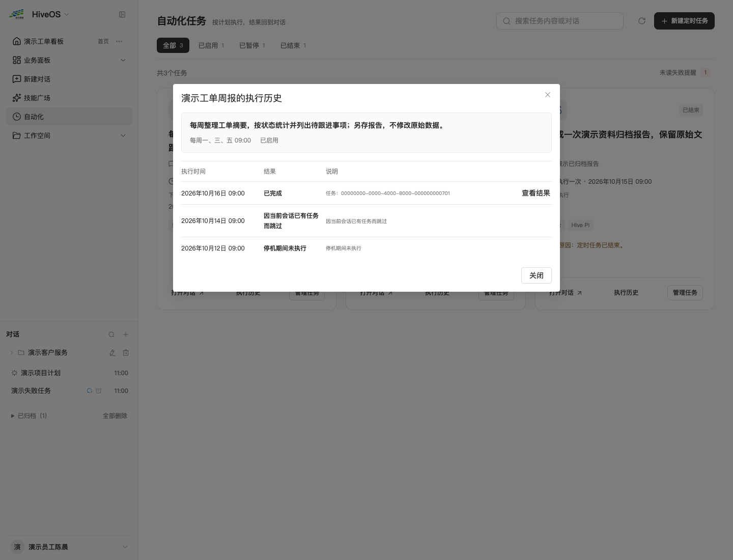Open 查看结果 for the 10月16日 run
Screen dimensions: 733x560
pos(536,193)
